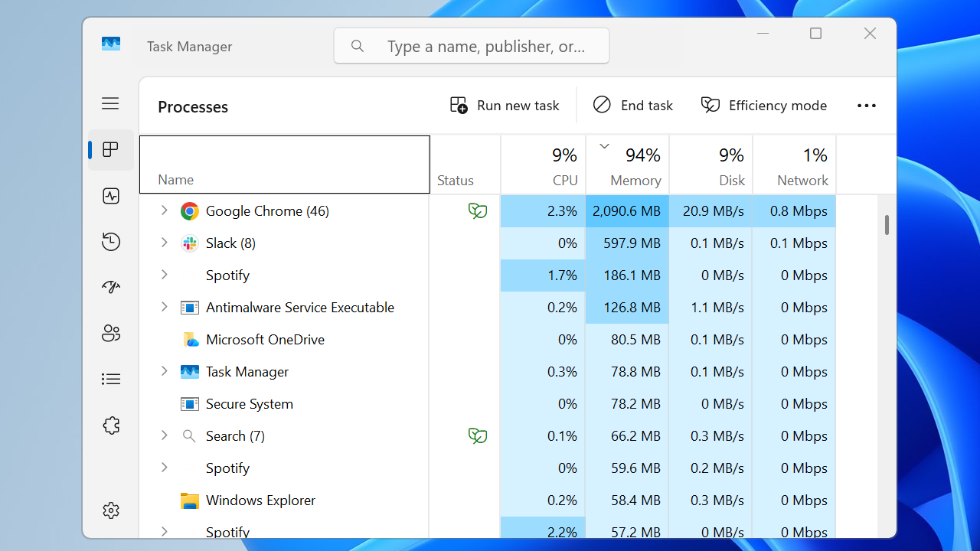This screenshot has width=980, height=551.
Task: Maximize the Task Manager window
Action: [x=816, y=34]
